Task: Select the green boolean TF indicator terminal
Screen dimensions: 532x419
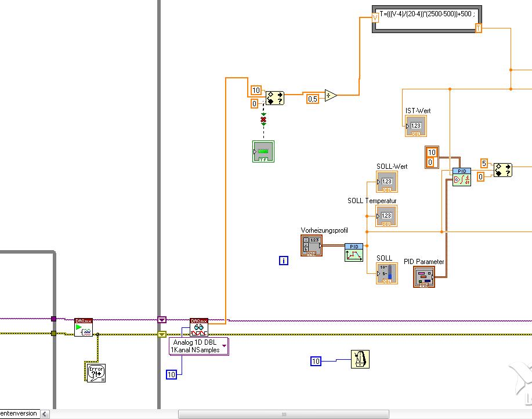Action: [263, 151]
